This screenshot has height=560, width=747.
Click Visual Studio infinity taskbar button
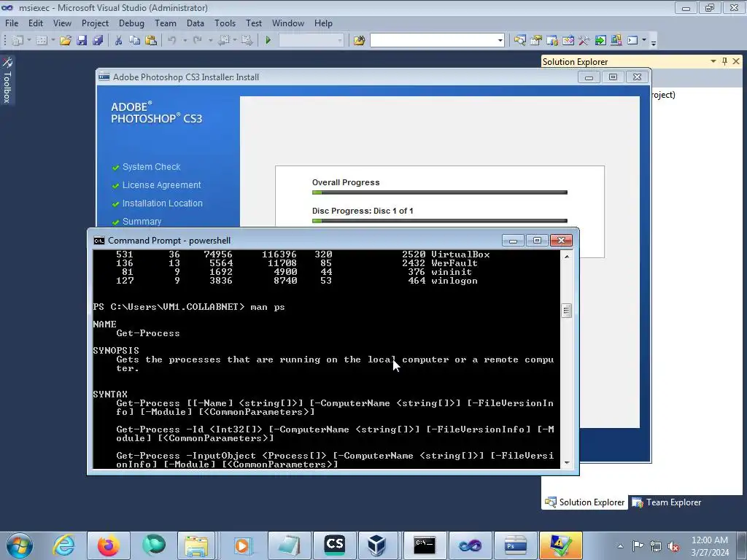pos(470,545)
